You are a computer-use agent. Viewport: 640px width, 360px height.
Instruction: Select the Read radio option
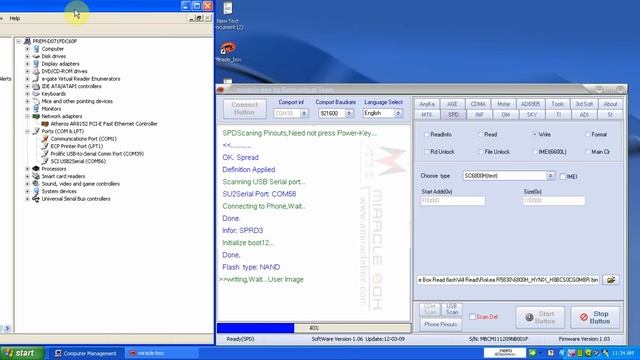click(480, 134)
